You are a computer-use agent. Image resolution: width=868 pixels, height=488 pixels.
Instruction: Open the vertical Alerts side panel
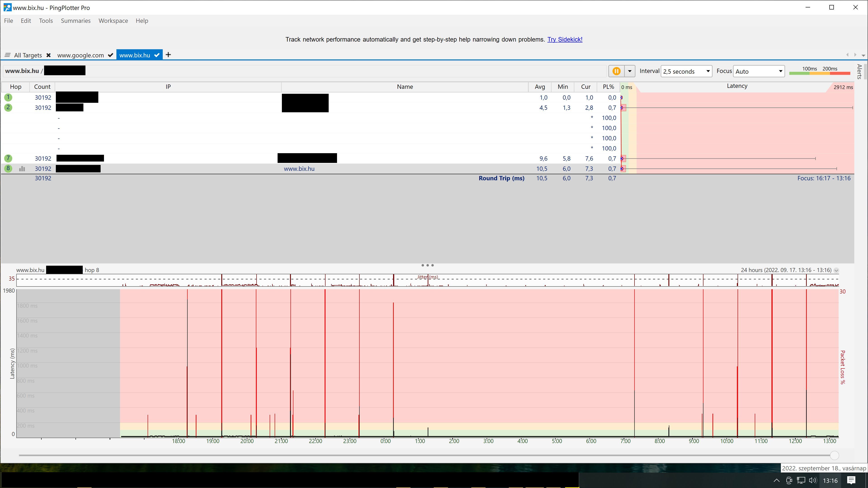point(860,71)
